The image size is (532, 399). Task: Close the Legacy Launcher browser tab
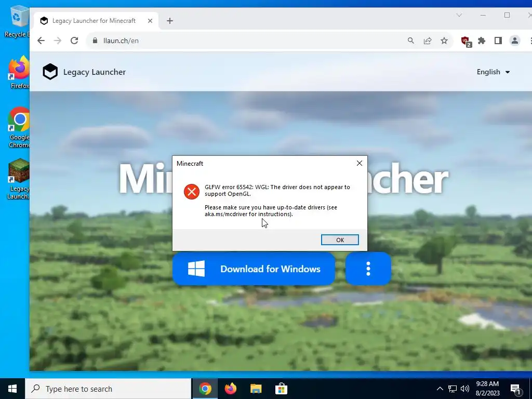tap(150, 21)
